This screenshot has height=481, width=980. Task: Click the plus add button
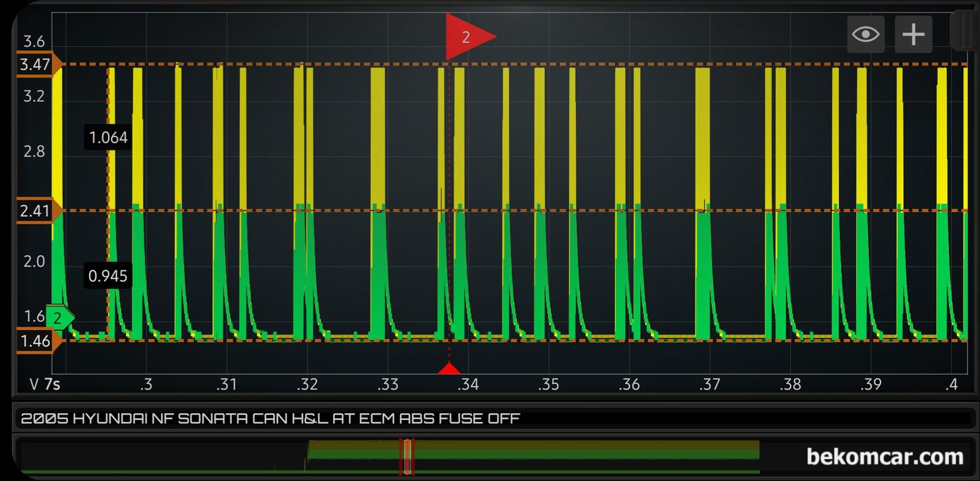(914, 34)
